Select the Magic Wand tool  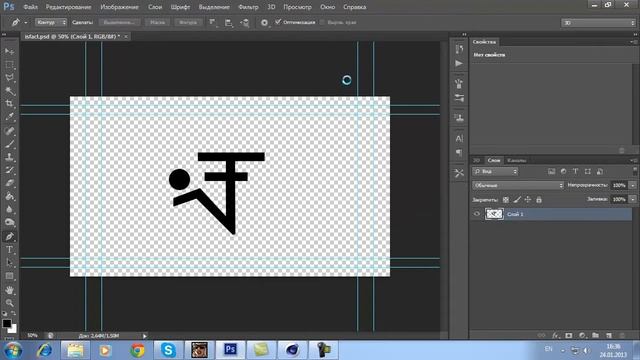[9, 91]
